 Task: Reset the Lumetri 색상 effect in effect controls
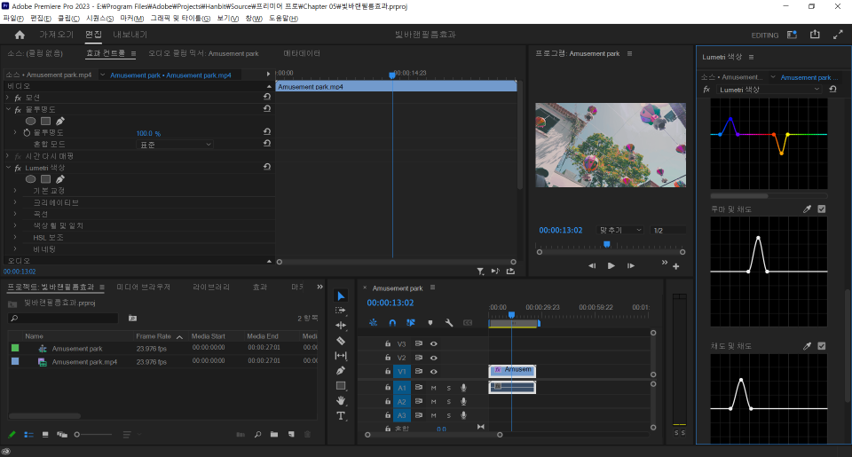[x=267, y=167]
